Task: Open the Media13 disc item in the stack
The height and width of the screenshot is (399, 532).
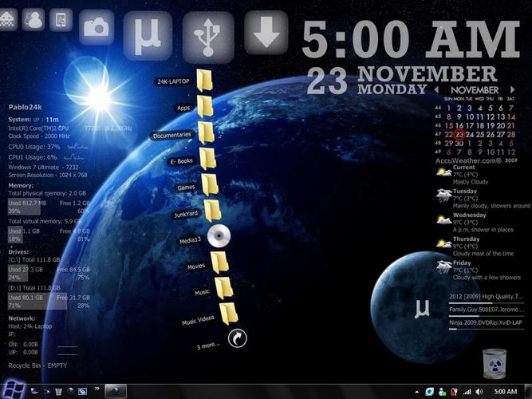Action: 219,236
